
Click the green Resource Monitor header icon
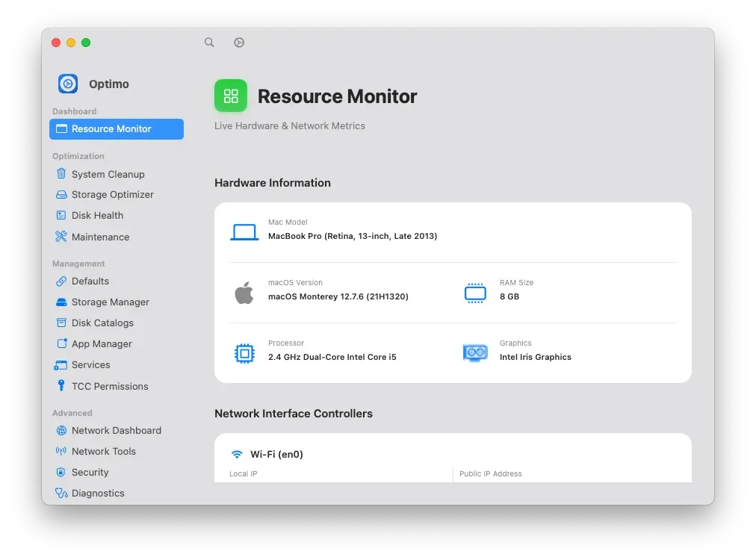[231, 96]
